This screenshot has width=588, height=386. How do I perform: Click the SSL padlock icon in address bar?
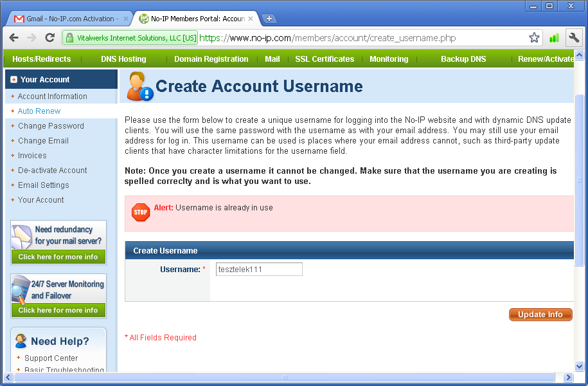(69, 37)
